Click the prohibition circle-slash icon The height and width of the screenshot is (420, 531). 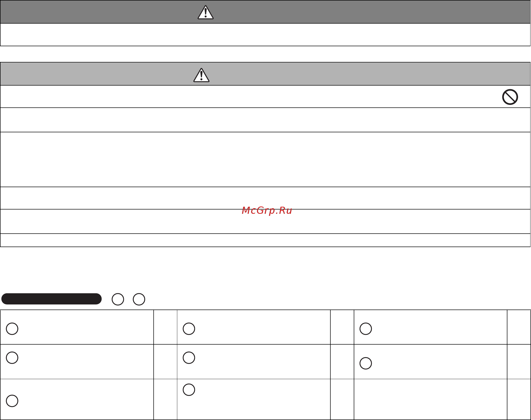click(x=510, y=97)
